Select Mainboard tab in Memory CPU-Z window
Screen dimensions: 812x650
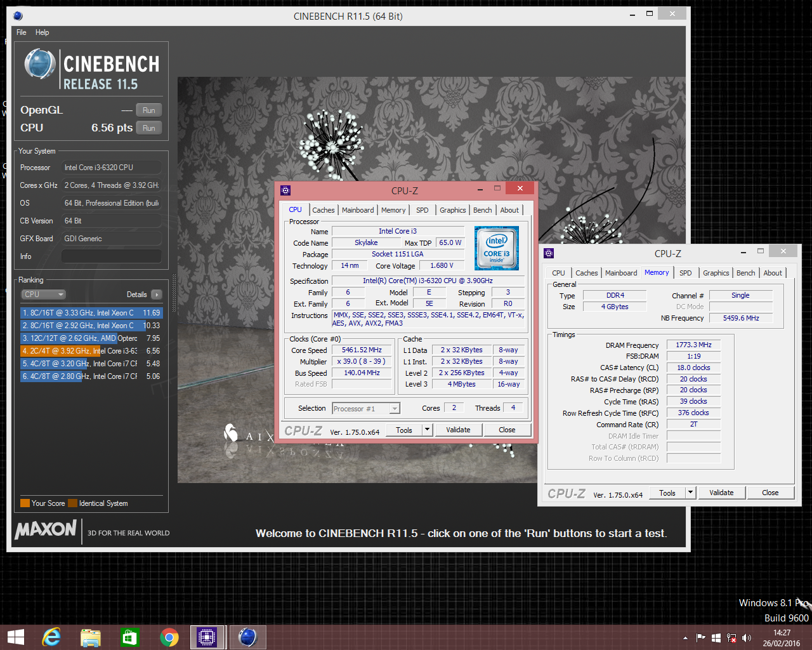click(x=621, y=273)
